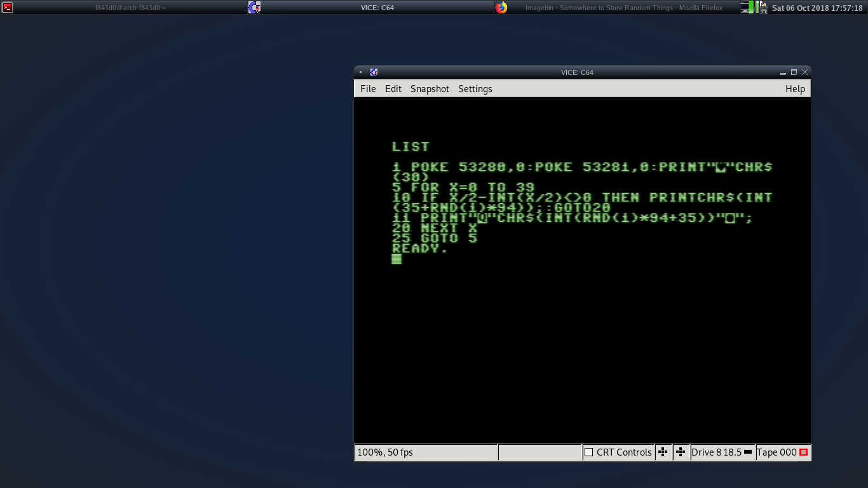Click the Drive 8 status indicator

click(x=722, y=452)
